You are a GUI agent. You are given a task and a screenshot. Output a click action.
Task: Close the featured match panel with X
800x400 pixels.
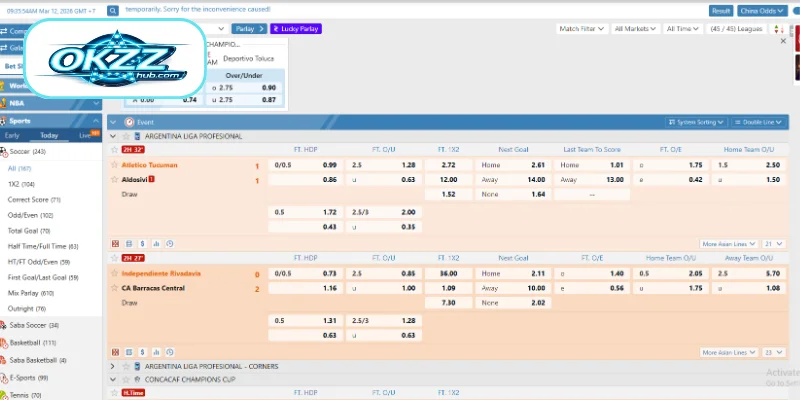pos(783,41)
